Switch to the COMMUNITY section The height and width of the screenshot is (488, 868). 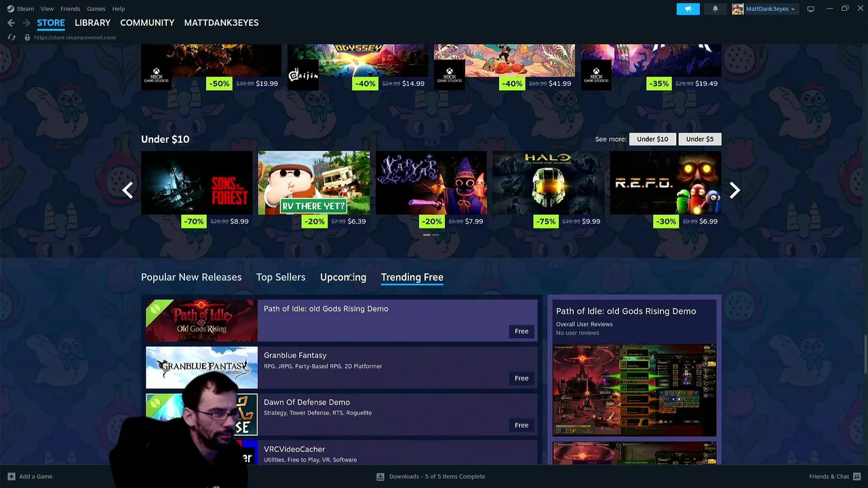(147, 22)
